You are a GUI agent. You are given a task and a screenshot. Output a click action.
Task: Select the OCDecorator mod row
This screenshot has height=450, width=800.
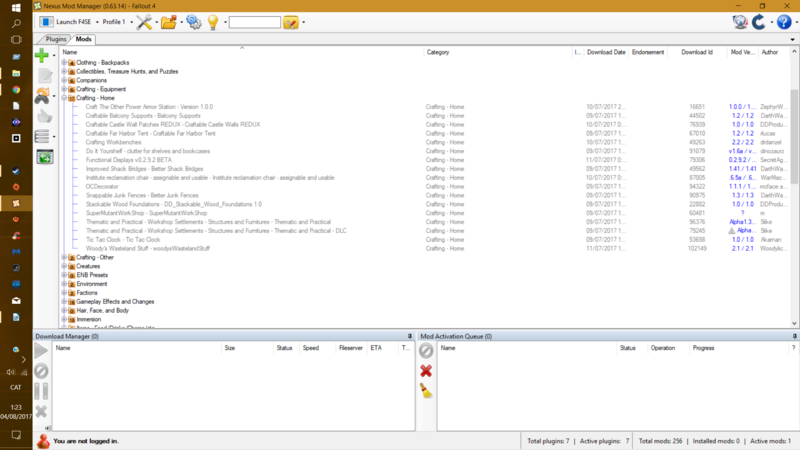pos(102,187)
